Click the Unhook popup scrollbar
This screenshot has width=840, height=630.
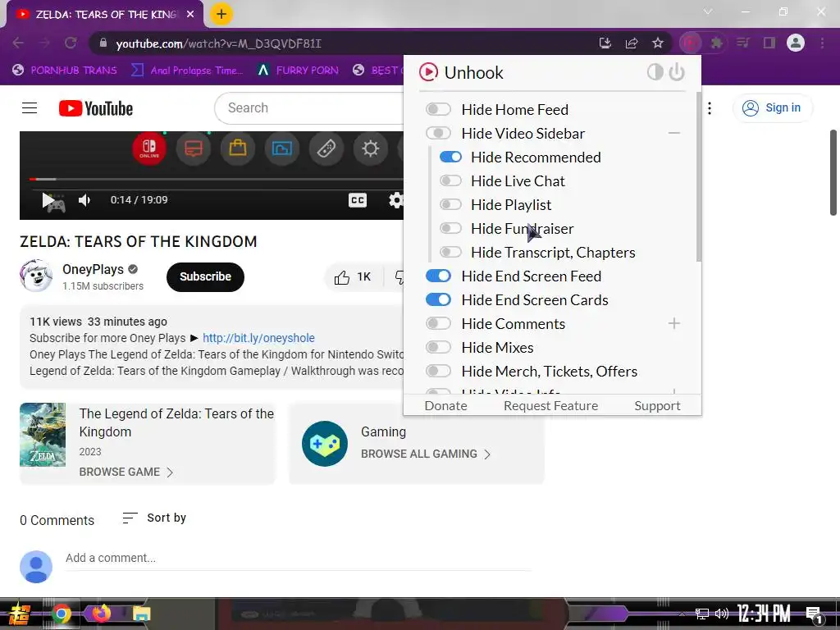(x=698, y=177)
